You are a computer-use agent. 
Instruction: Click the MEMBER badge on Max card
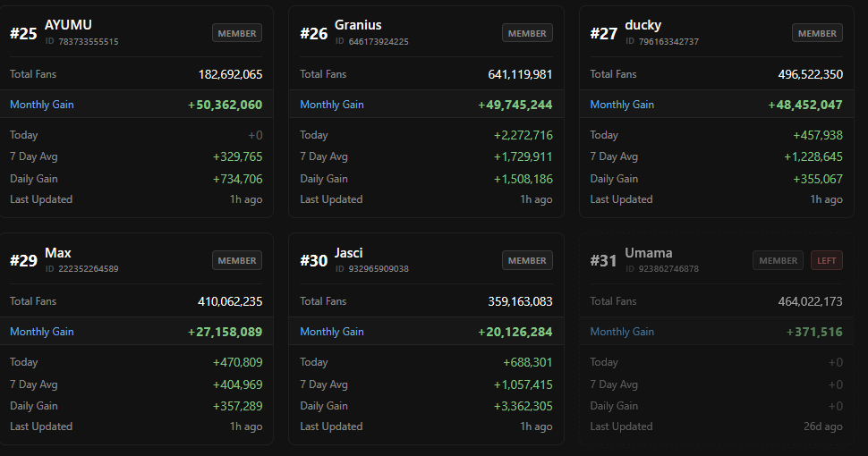click(237, 260)
